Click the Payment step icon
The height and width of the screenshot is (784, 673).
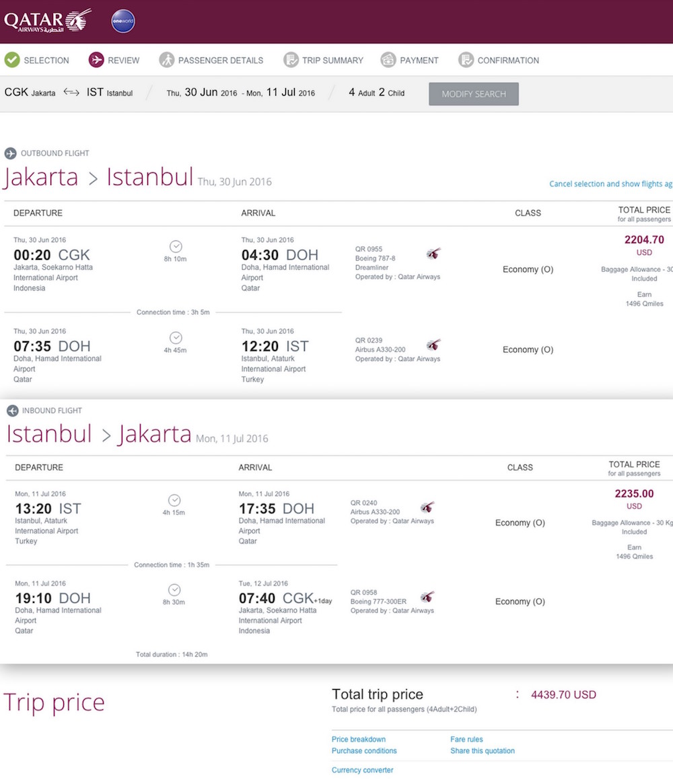(388, 60)
